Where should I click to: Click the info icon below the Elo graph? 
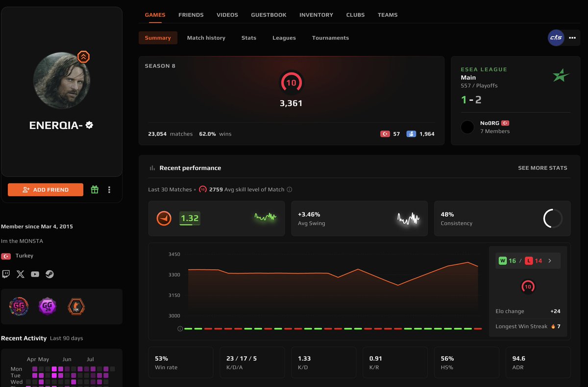(180, 329)
